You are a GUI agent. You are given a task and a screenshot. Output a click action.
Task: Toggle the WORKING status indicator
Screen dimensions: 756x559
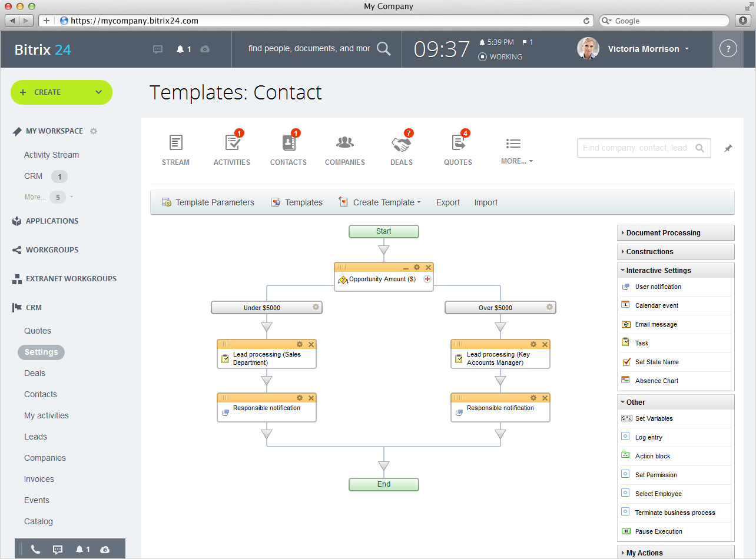point(500,56)
